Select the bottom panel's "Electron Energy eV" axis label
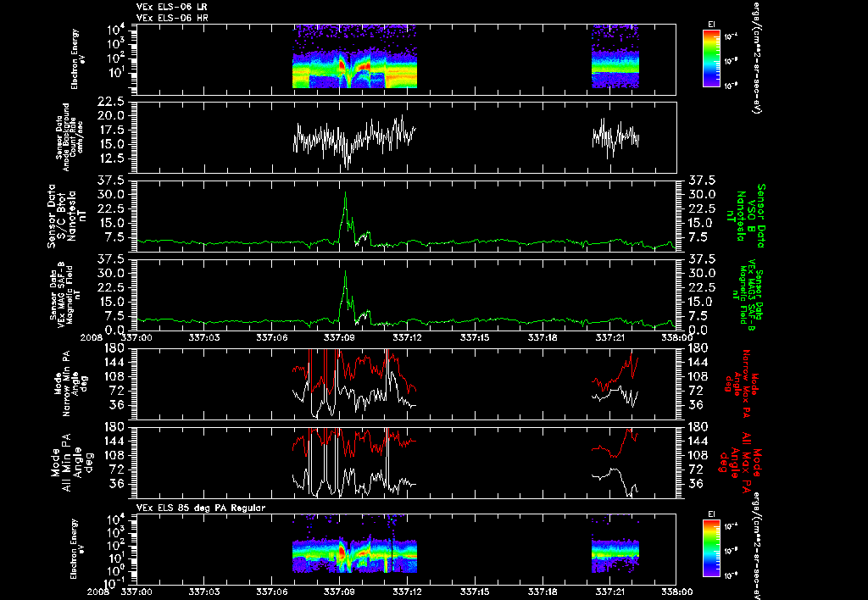 [x=77, y=549]
